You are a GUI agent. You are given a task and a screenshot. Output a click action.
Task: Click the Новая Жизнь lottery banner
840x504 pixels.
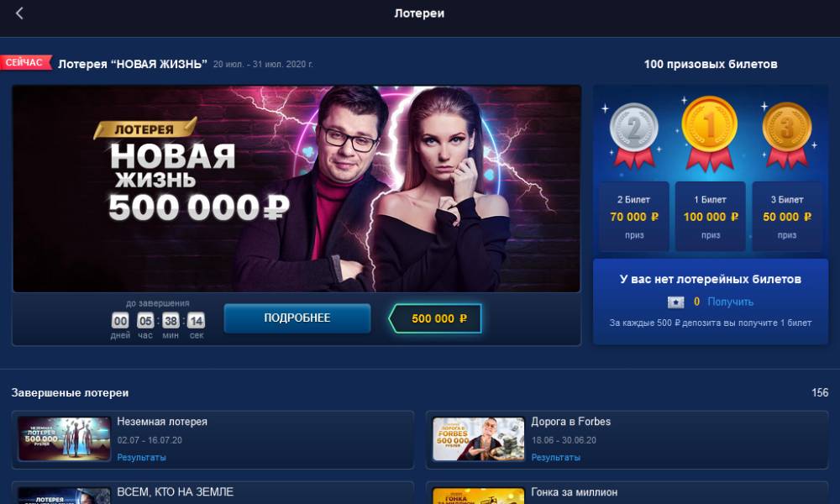tap(297, 188)
